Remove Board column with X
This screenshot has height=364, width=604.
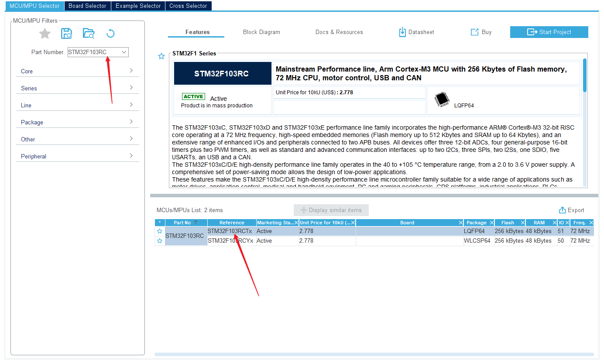tap(461, 223)
